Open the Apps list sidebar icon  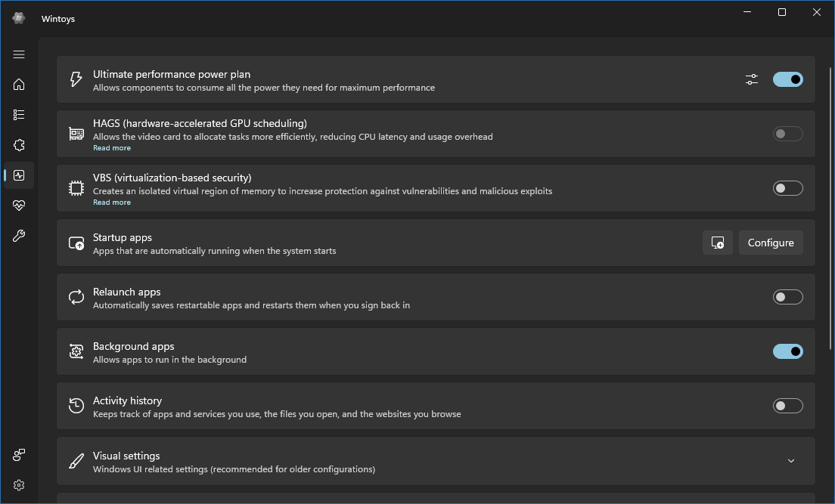point(19,115)
